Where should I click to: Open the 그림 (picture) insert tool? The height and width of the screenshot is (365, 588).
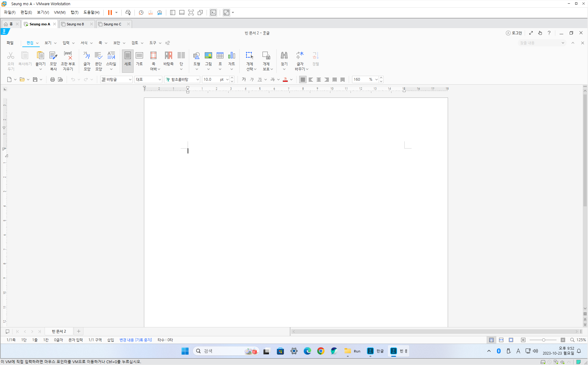click(208, 56)
